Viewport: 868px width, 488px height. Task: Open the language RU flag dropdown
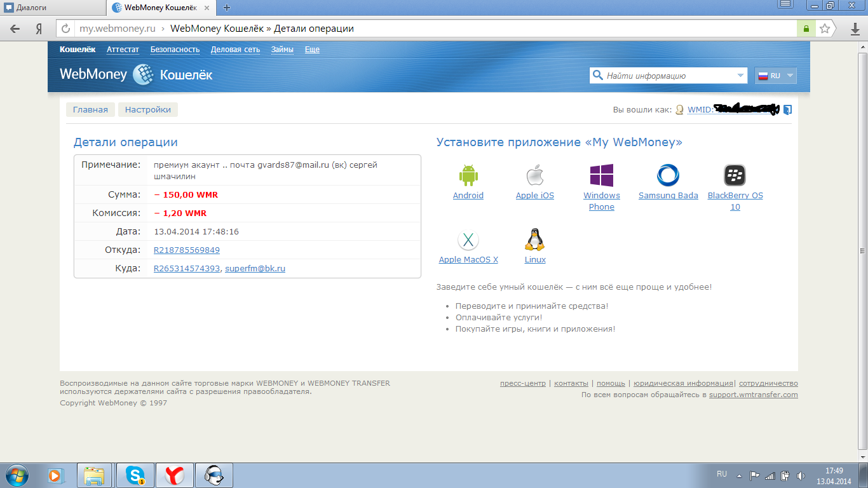pos(775,76)
